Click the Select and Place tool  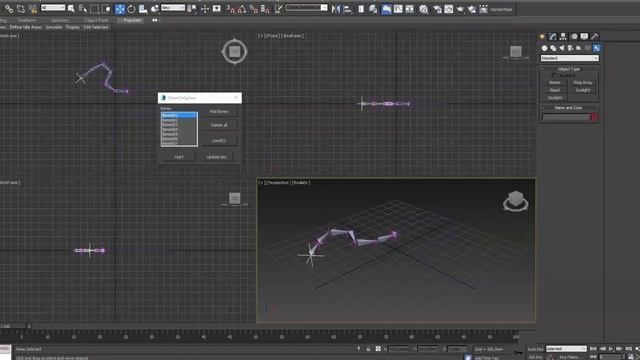[155, 9]
